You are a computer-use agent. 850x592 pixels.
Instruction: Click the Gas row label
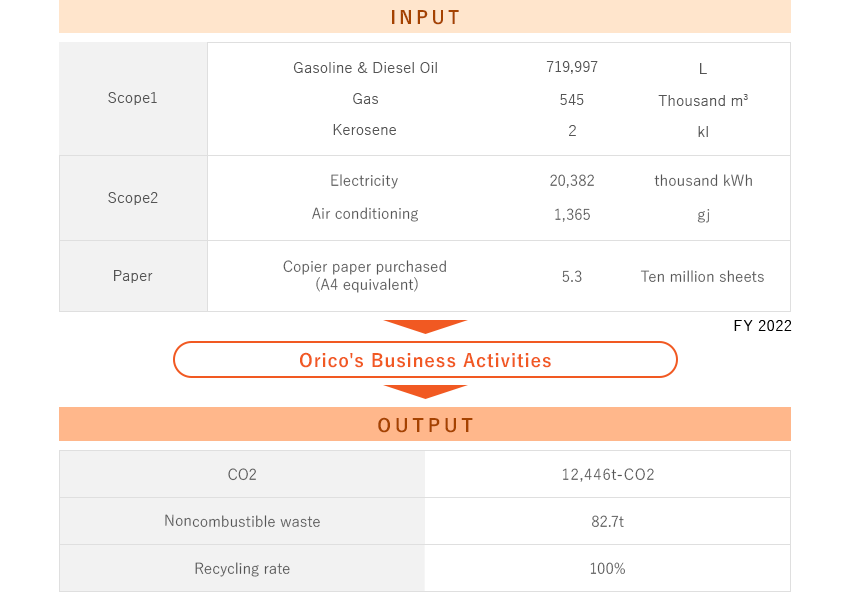point(365,99)
